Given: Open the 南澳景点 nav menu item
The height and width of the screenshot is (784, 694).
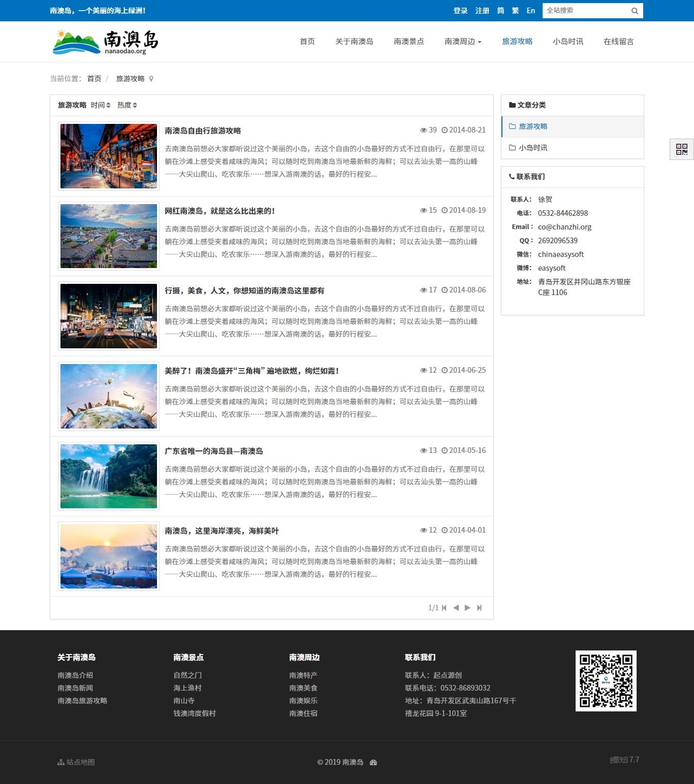Looking at the screenshot, I should pyautogui.click(x=408, y=42).
